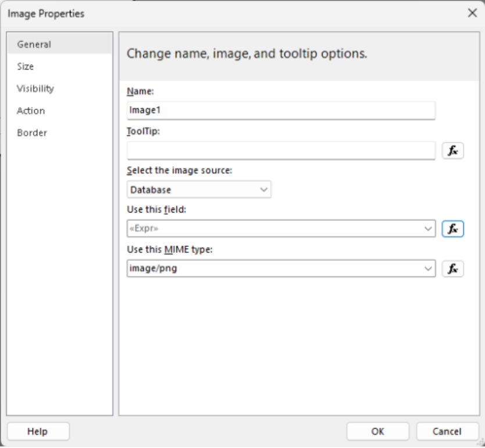The width and height of the screenshot is (485, 448).
Task: Click the fx button beside Use this field
Action: (x=452, y=229)
